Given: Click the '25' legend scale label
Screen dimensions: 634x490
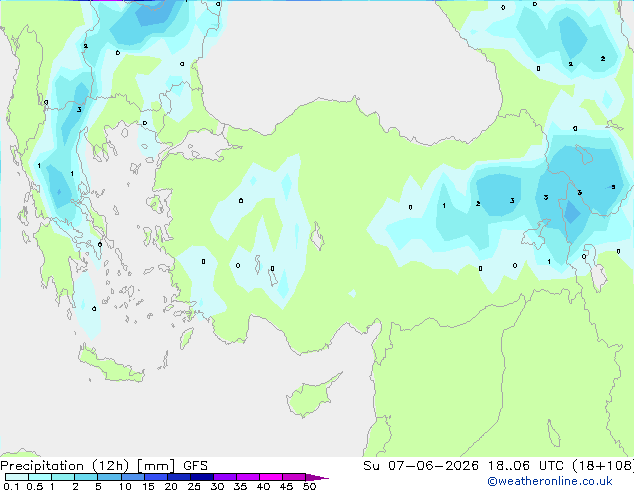Looking at the screenshot, I should click(x=194, y=486).
